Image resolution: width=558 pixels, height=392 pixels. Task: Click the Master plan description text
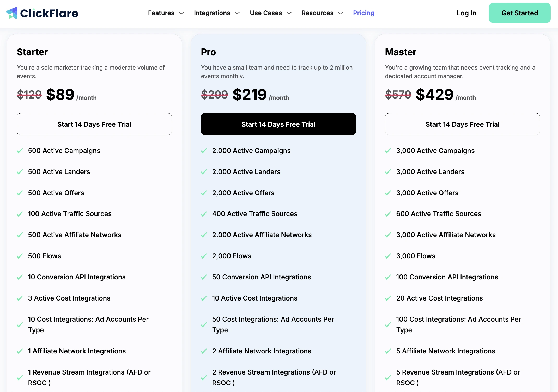[x=460, y=72]
